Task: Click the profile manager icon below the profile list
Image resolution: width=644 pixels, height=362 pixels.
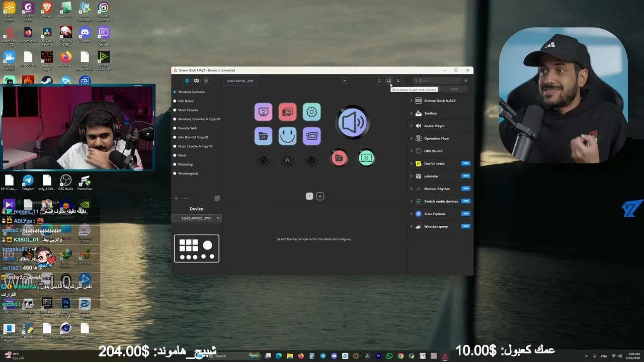Action: pyautogui.click(x=217, y=199)
